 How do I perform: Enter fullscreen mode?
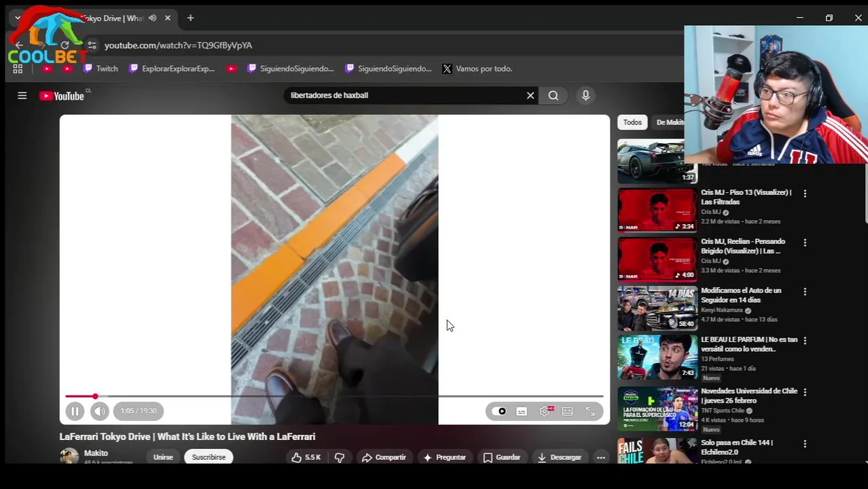coord(590,411)
